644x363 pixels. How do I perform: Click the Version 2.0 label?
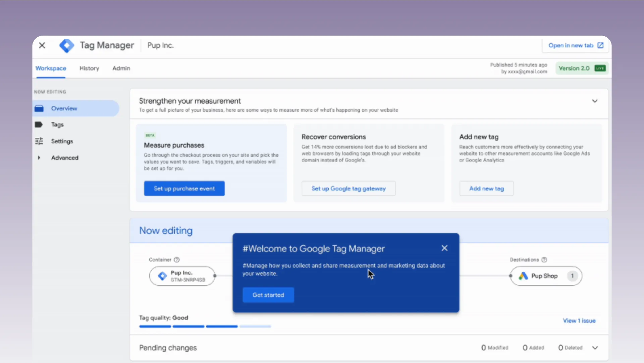click(x=574, y=68)
